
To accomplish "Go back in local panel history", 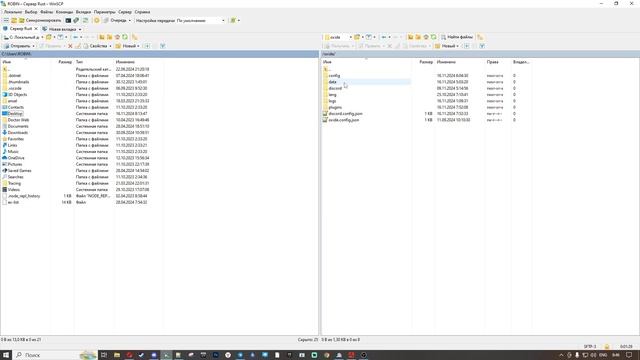I will pos(76,37).
